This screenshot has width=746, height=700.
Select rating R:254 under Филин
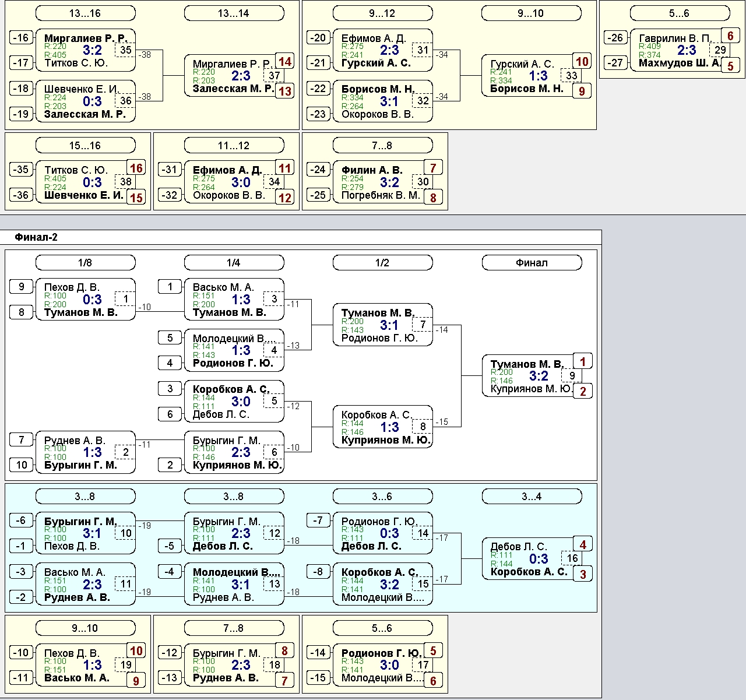(x=353, y=178)
